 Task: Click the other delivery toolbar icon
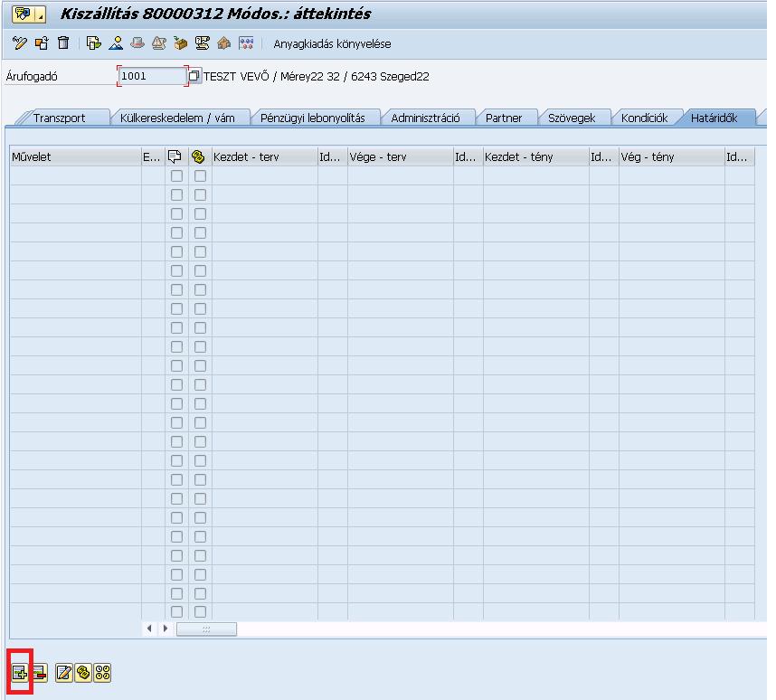42,43
